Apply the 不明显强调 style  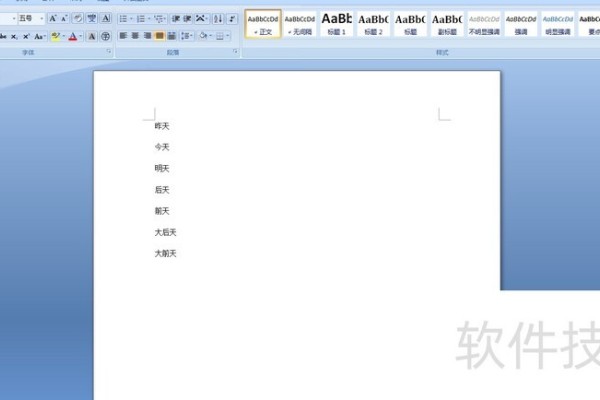[x=484, y=24]
